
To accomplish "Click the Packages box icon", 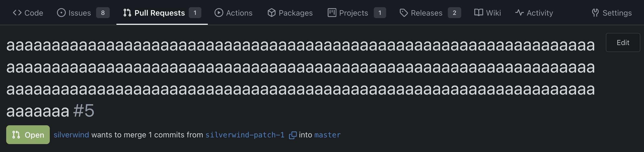I will (x=271, y=13).
